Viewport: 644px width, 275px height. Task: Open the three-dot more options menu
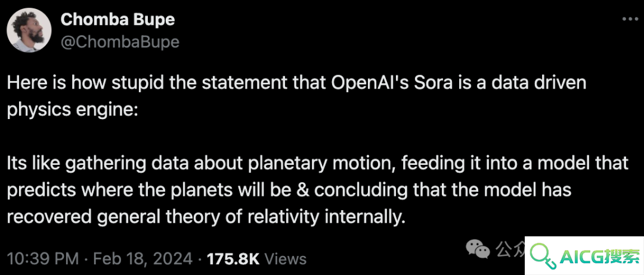coord(630,18)
